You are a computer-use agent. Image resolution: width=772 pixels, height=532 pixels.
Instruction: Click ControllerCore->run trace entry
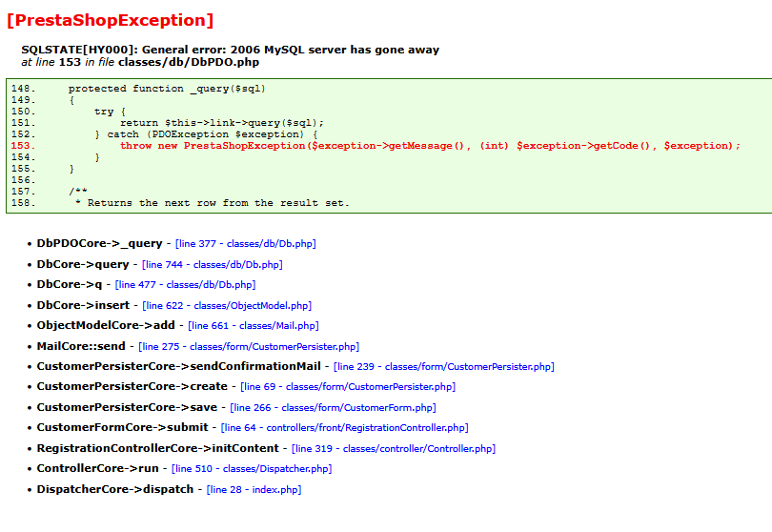98,468
